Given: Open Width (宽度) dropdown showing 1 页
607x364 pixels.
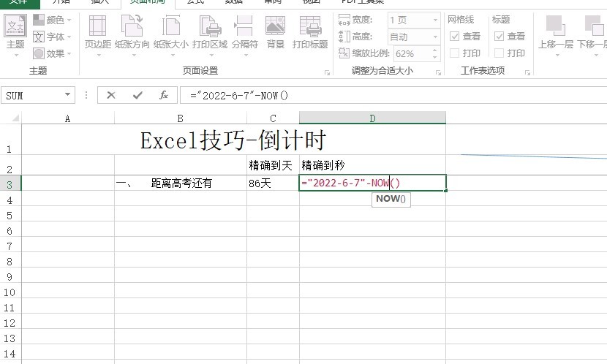Looking at the screenshot, I should pyautogui.click(x=414, y=20).
